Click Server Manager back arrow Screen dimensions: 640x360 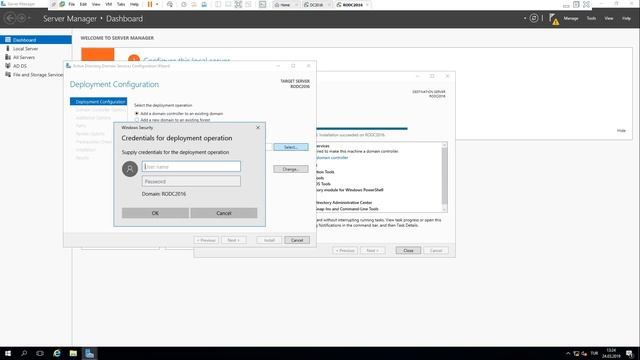[10, 18]
